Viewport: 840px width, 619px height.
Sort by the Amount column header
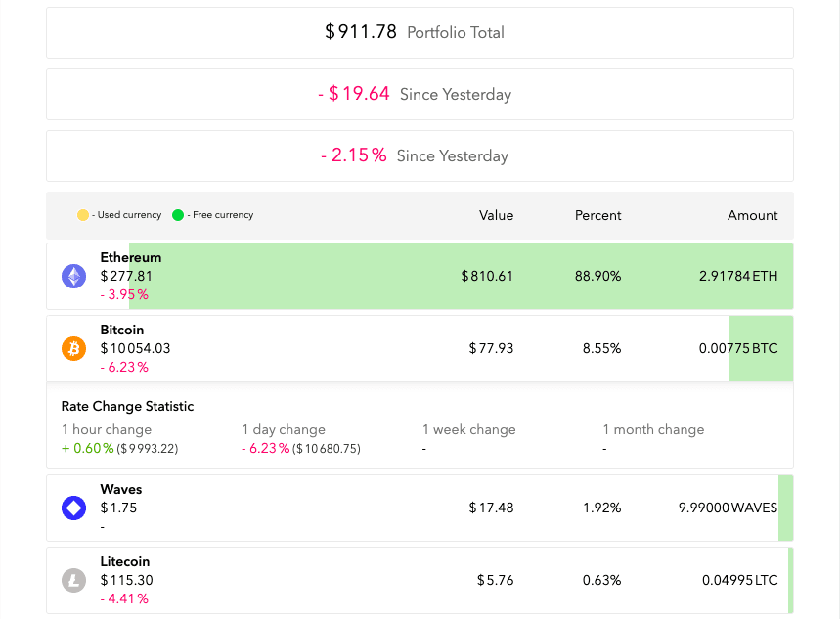pos(752,215)
